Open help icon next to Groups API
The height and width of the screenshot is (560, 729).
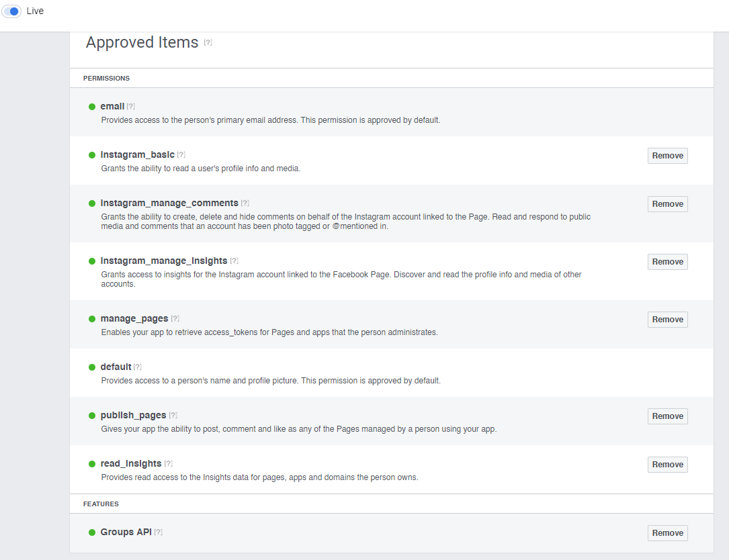point(158,532)
